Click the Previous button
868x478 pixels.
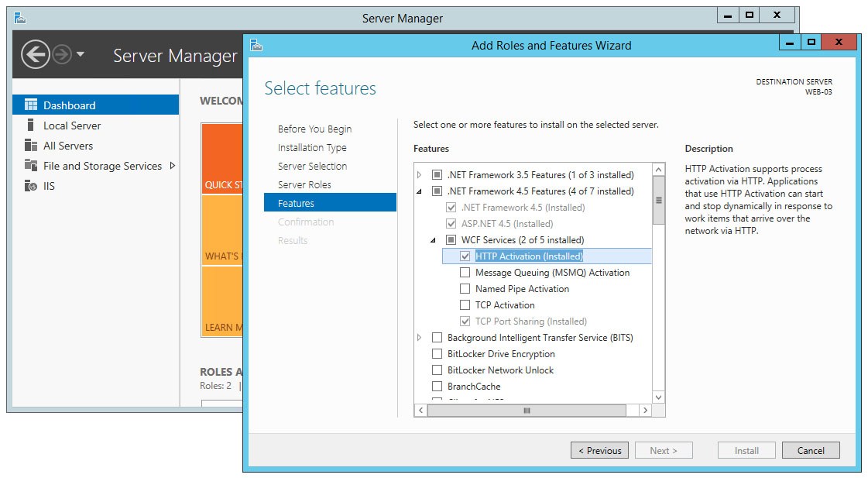601,450
